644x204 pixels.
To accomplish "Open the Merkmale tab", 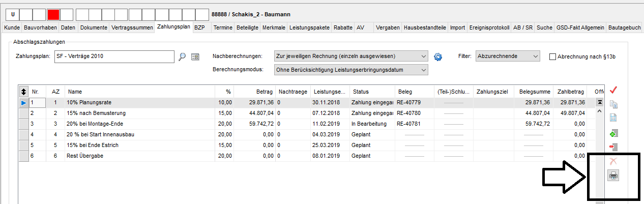I will [x=273, y=27].
